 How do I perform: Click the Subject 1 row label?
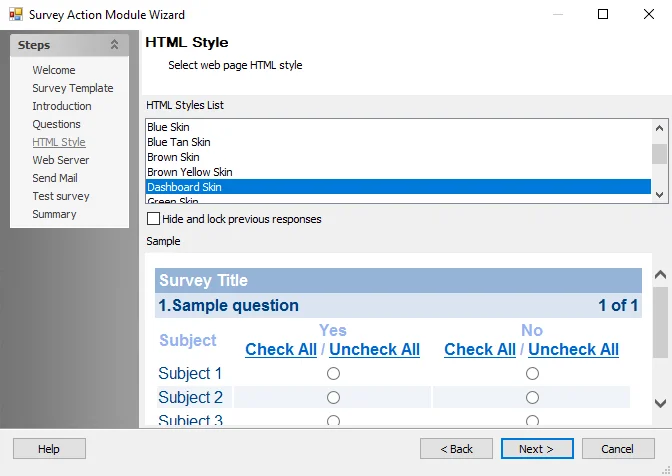(x=190, y=373)
